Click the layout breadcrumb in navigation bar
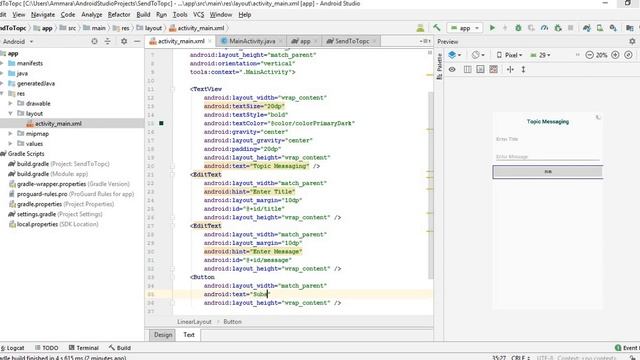The image size is (640, 360). [x=149, y=28]
